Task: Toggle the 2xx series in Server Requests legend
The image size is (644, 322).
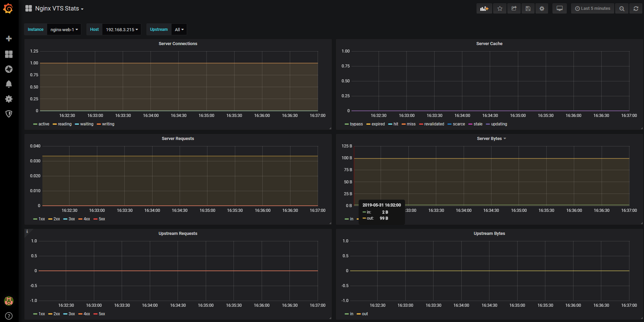Action: [x=57, y=219]
